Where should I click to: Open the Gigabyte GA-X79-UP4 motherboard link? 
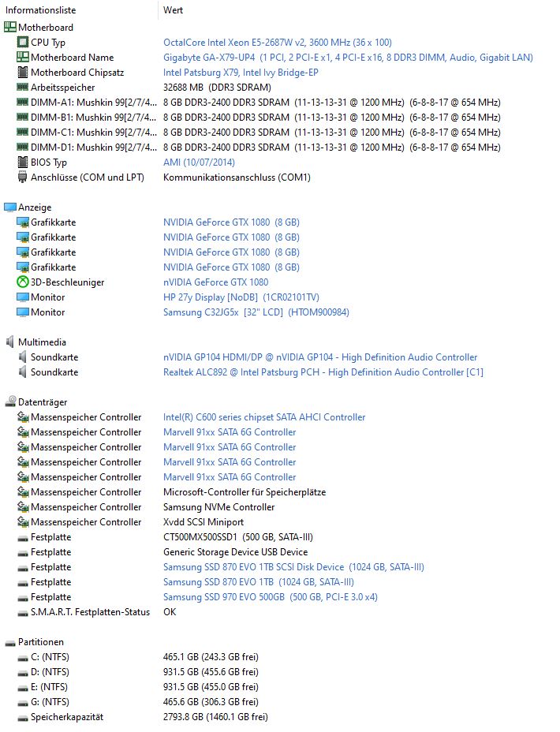point(348,57)
